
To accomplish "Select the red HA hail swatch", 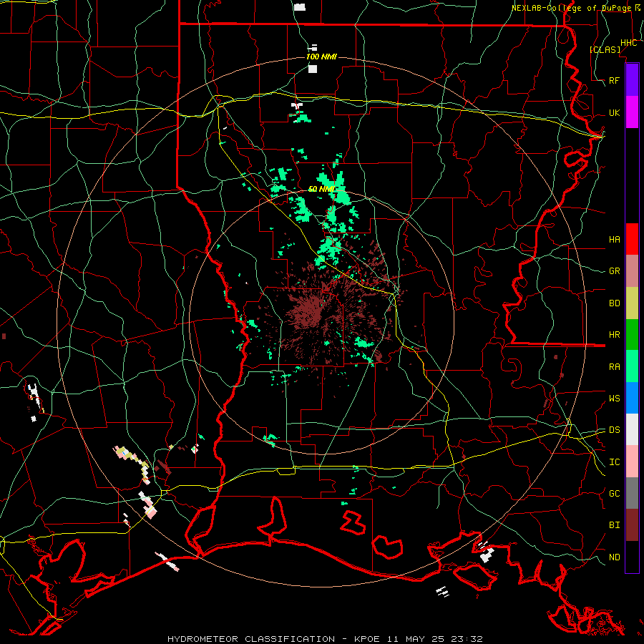I will coord(632,239).
